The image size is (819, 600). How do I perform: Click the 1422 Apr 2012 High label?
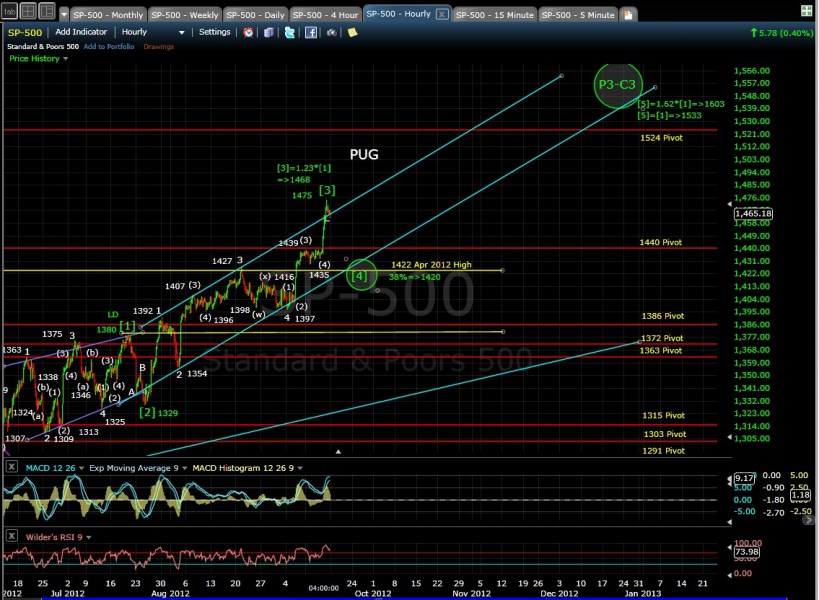tap(431, 265)
